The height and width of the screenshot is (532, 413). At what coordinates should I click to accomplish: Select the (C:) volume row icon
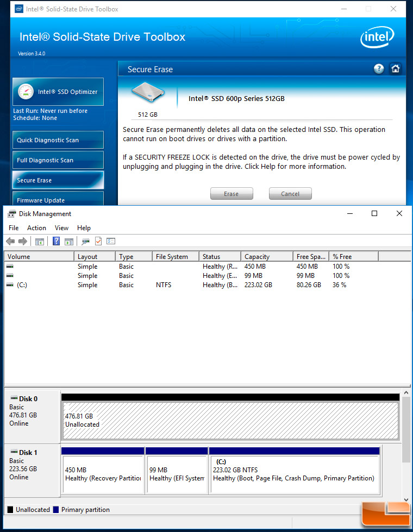[10, 284]
